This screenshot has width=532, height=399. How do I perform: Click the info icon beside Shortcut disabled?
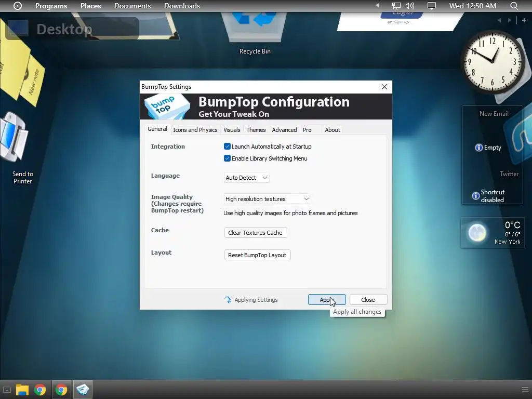pyautogui.click(x=476, y=196)
